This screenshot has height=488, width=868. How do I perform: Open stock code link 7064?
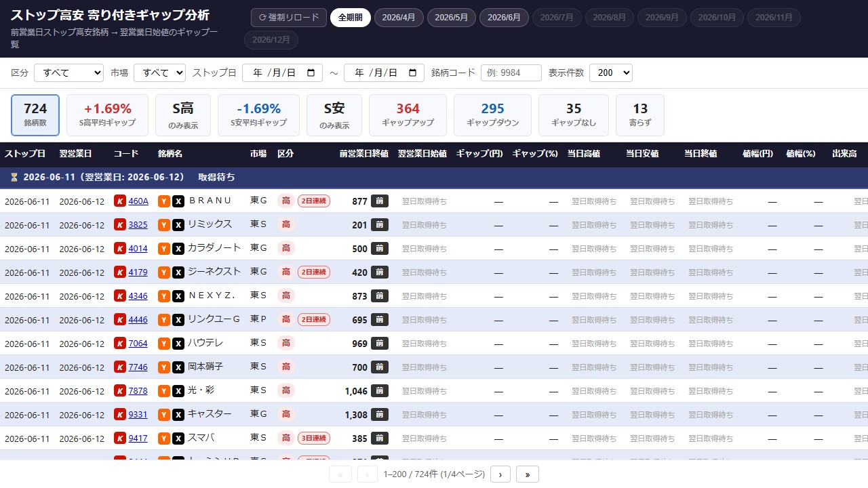click(138, 343)
